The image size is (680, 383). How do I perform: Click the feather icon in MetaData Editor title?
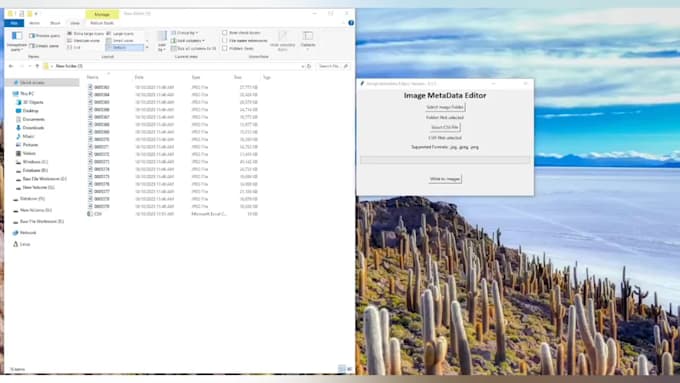[362, 83]
